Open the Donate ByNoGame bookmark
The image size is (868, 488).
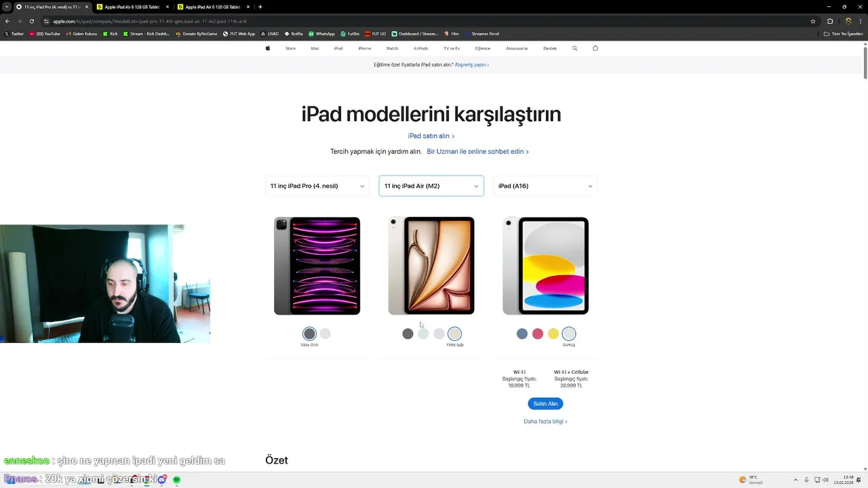click(x=196, y=33)
